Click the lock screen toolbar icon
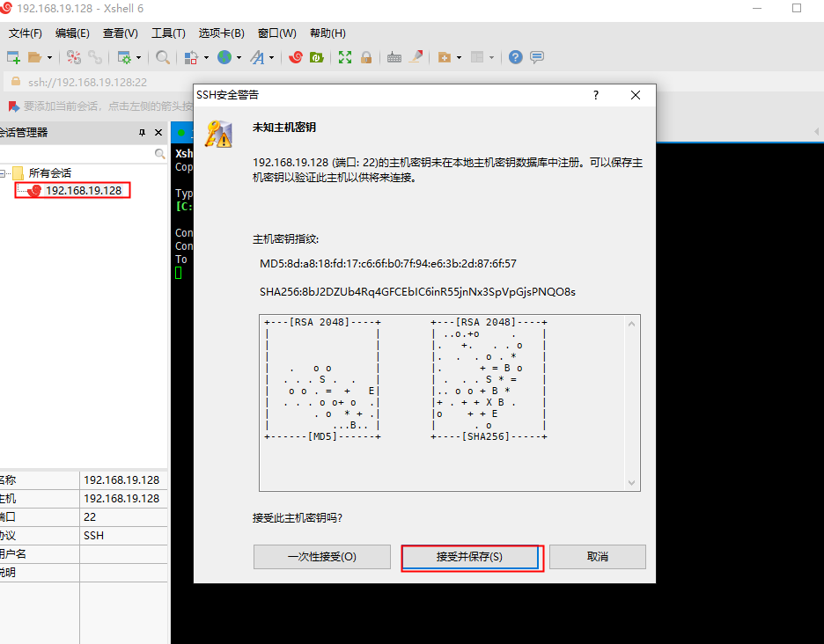Image resolution: width=824 pixels, height=644 pixels. pos(365,57)
